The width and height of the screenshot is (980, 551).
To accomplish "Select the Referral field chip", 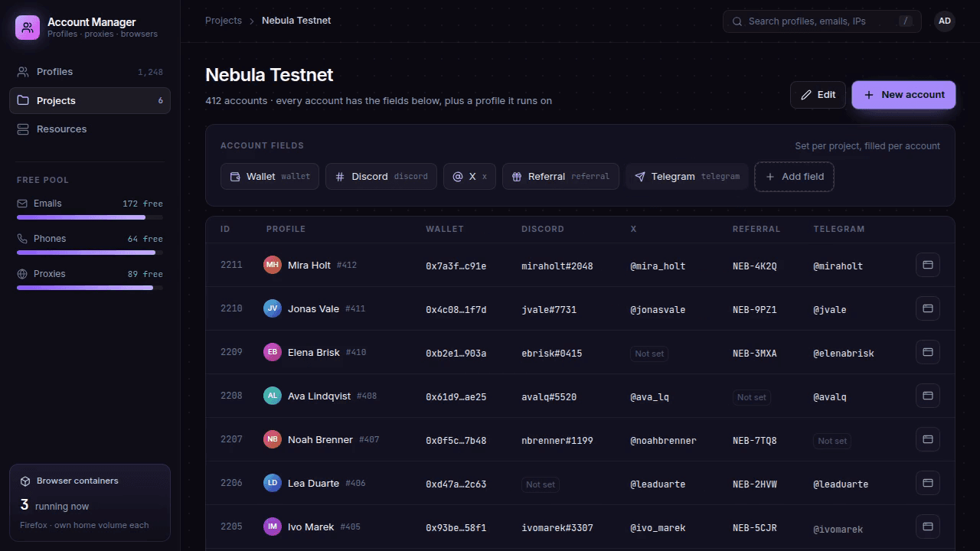I will (x=560, y=177).
